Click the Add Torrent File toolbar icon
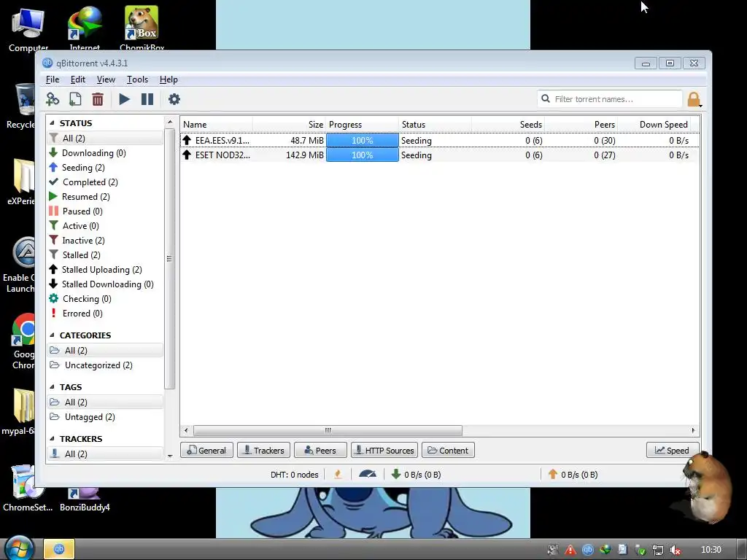 (x=75, y=99)
